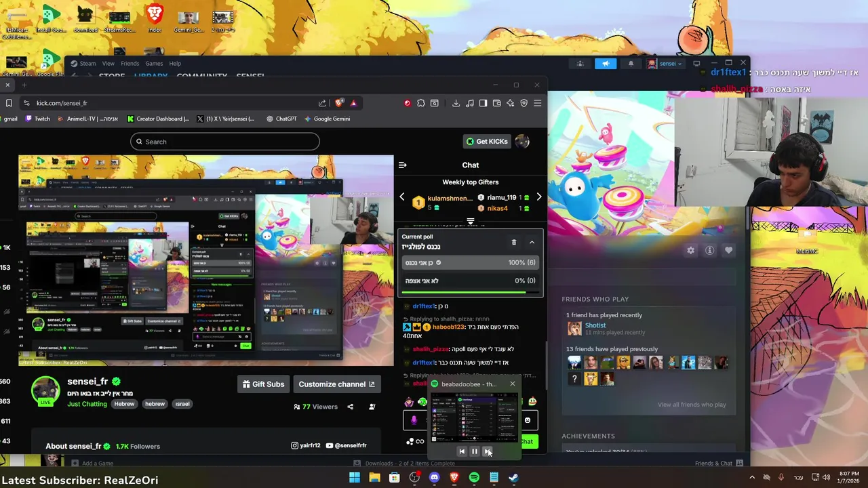Delete the current poll with trash icon
Image resolution: width=868 pixels, height=488 pixels.
(513, 242)
